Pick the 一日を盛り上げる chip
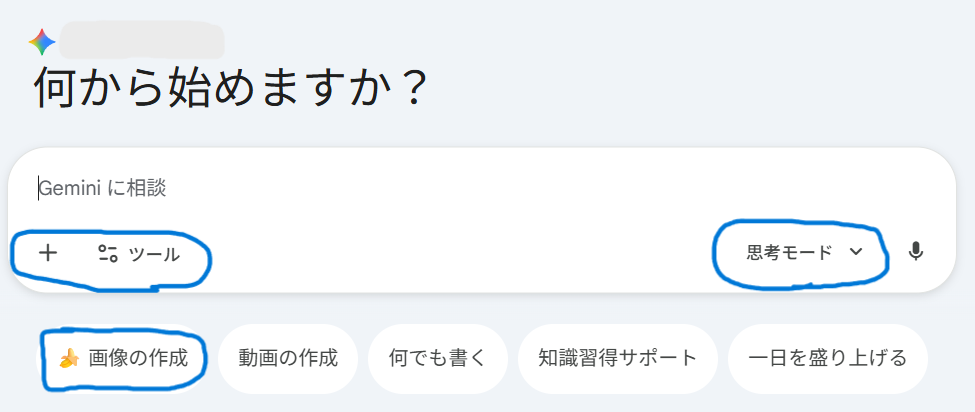 click(827, 358)
